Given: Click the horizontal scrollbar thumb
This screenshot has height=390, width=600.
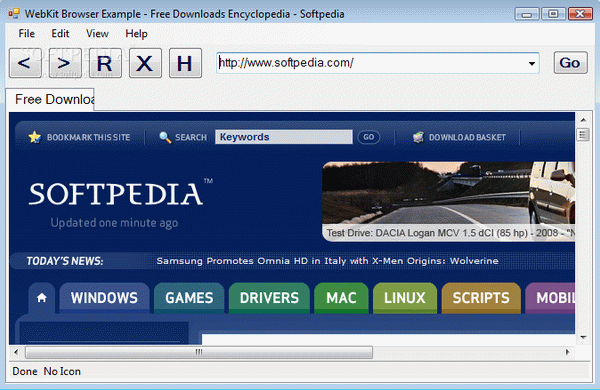Looking at the screenshot, I should [x=199, y=352].
